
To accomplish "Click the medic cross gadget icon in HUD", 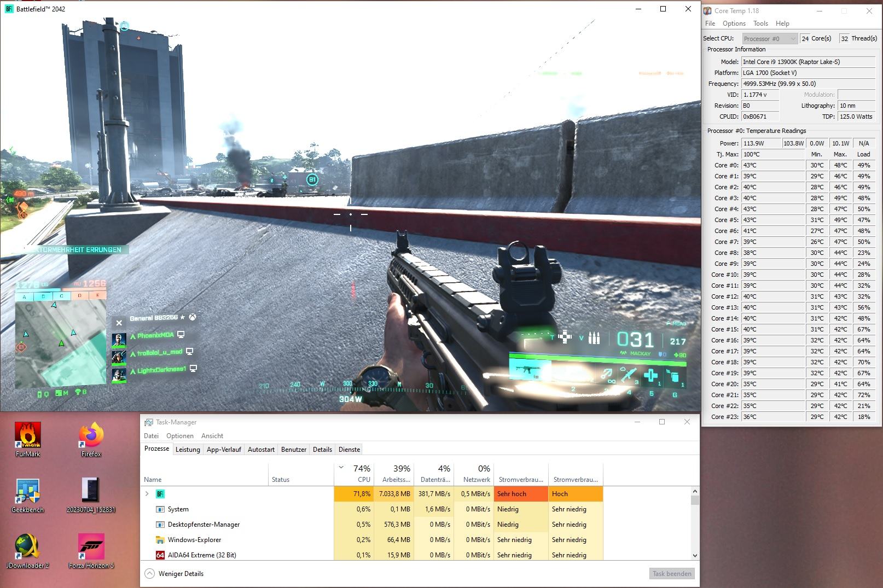I will click(650, 375).
